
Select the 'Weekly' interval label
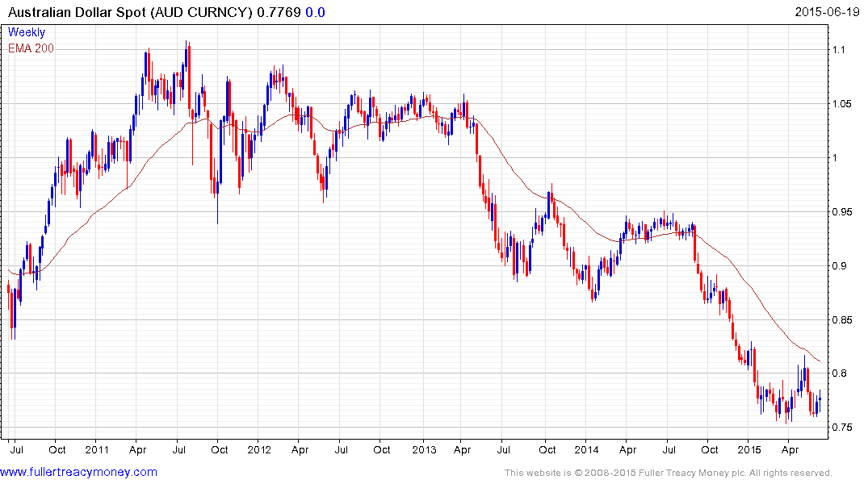pos(27,32)
